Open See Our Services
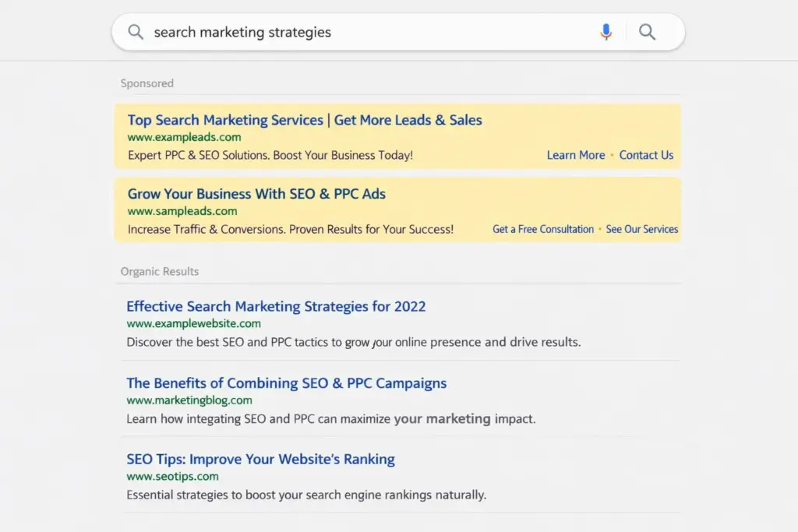This screenshot has height=532, width=798. (642, 229)
